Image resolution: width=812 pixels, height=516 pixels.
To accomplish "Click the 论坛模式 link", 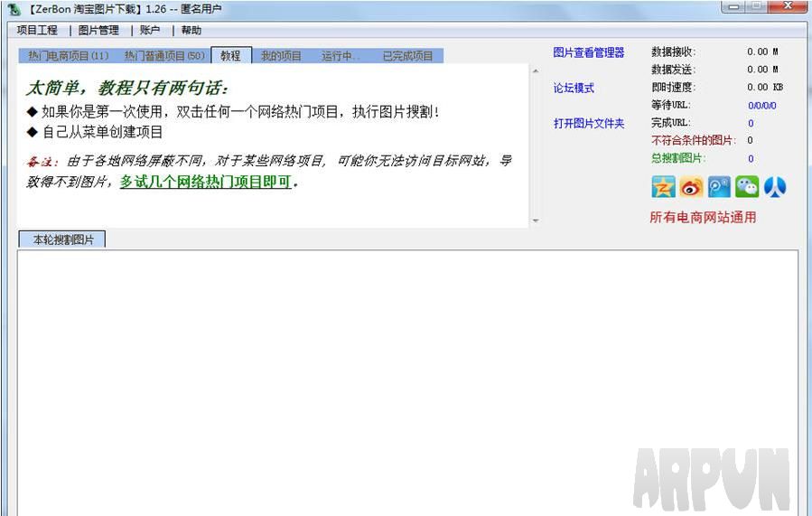I will (x=574, y=88).
